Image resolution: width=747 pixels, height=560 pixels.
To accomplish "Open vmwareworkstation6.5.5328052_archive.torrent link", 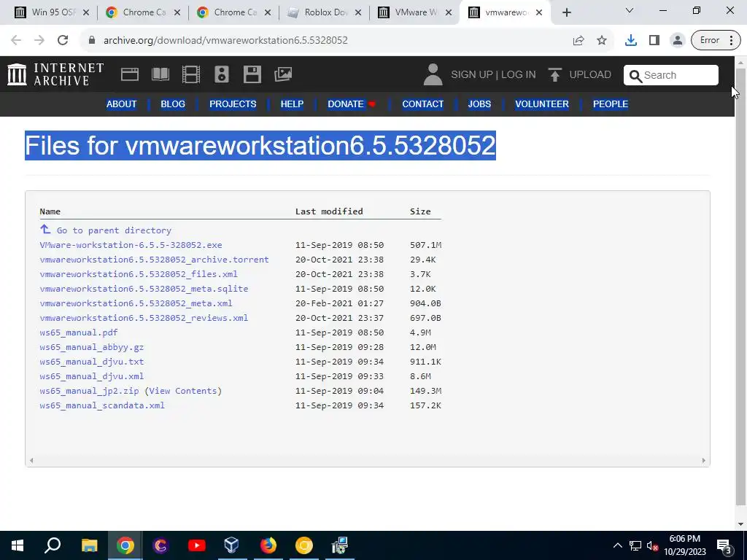I will (155, 260).
